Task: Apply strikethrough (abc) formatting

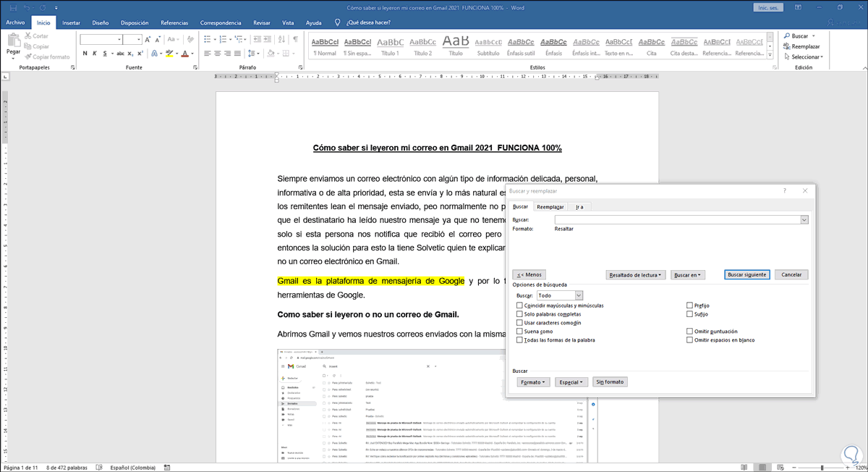Action: (122, 54)
